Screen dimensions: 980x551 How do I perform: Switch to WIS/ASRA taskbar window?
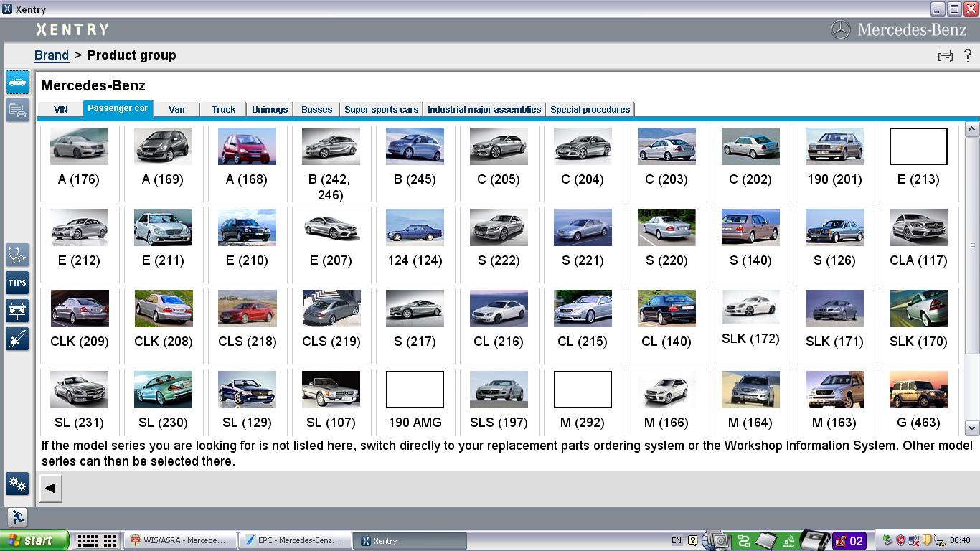[x=179, y=541]
